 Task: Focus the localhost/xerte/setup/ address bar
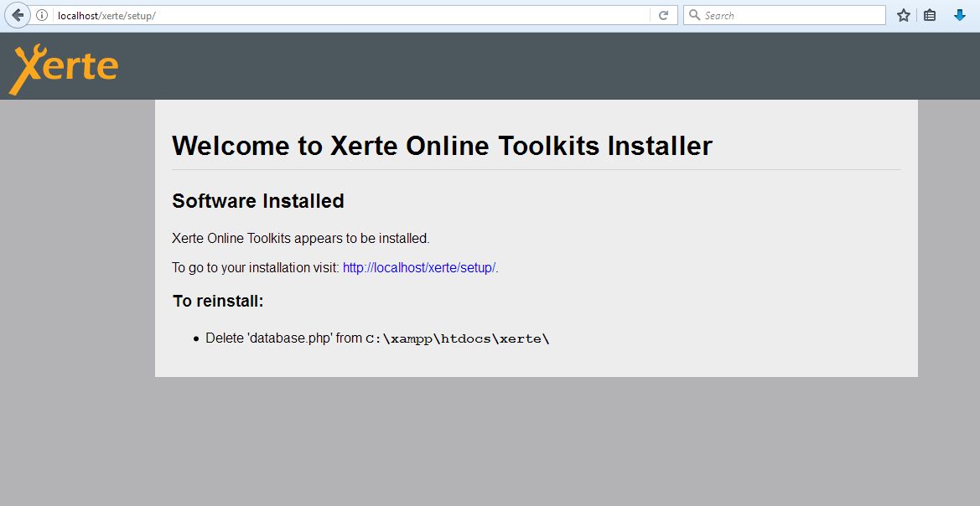(x=351, y=16)
